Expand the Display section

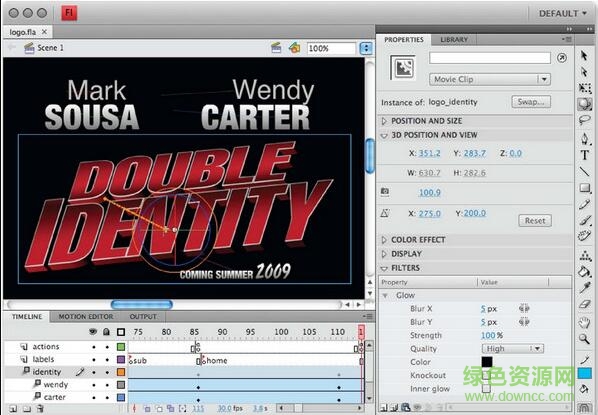pyautogui.click(x=384, y=254)
